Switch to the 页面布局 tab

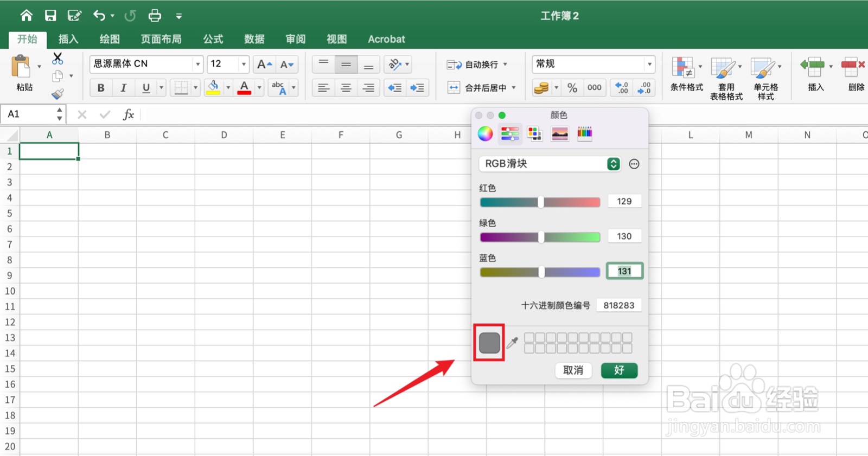tap(161, 39)
